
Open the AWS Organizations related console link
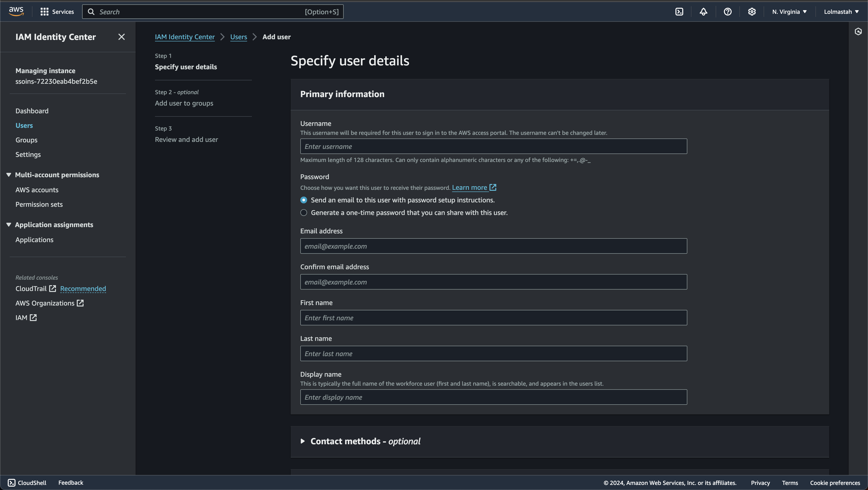click(x=45, y=303)
